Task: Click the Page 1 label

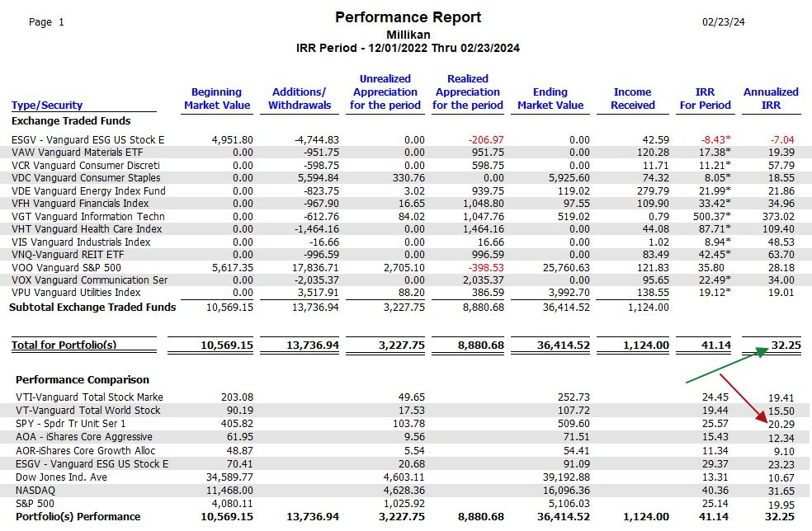Action: pos(46,21)
